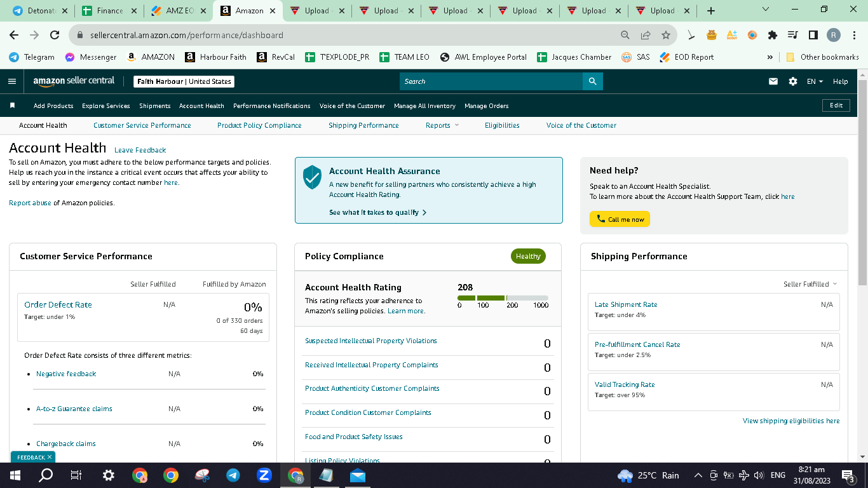The image size is (868, 488).
Task: Click See what it takes to qualify
Action: click(x=377, y=212)
